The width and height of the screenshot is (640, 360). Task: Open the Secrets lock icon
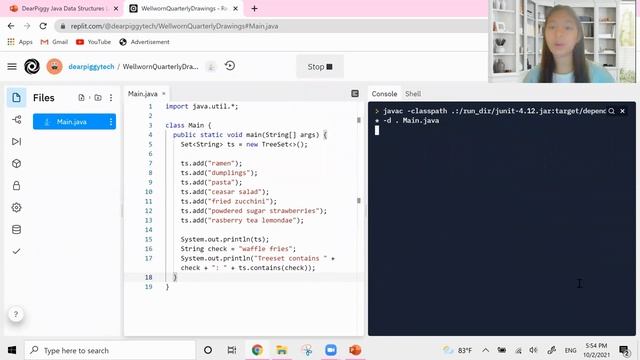pyautogui.click(x=16, y=186)
